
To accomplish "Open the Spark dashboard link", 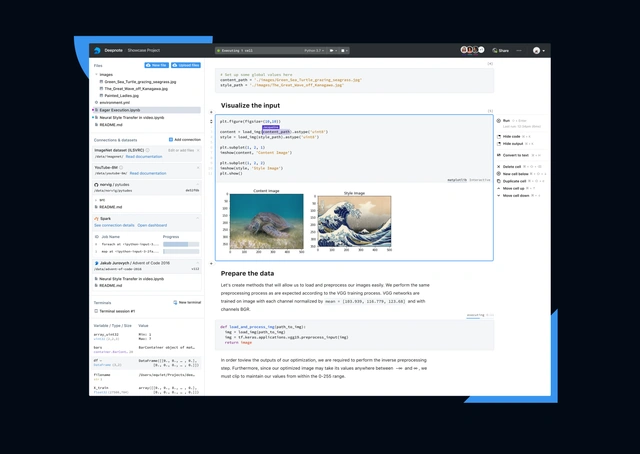I will click(152, 225).
